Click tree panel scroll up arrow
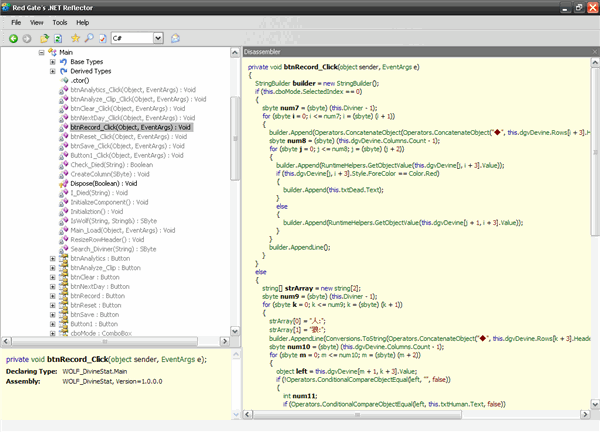Screen dimensions: 600x432 tap(235, 52)
